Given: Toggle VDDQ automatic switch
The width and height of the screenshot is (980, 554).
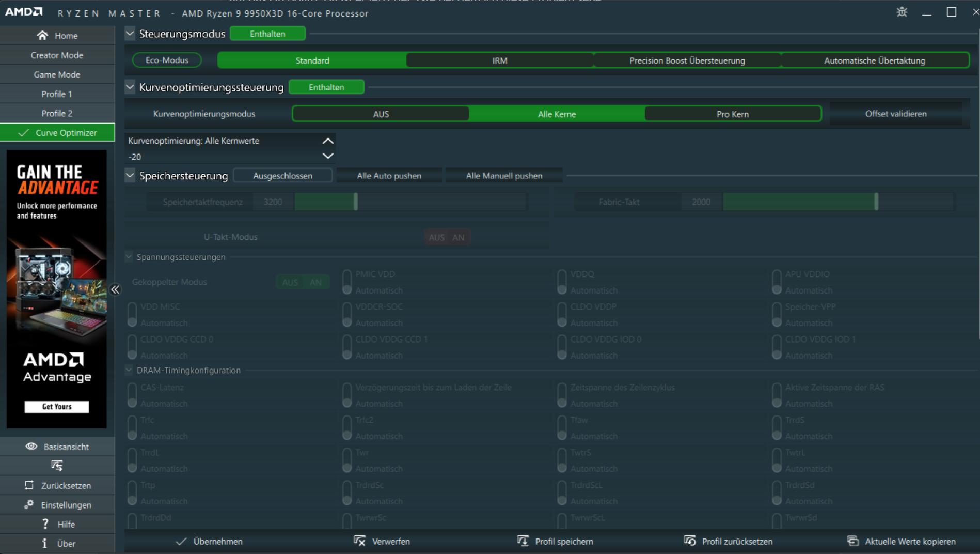Looking at the screenshot, I should pos(562,282).
